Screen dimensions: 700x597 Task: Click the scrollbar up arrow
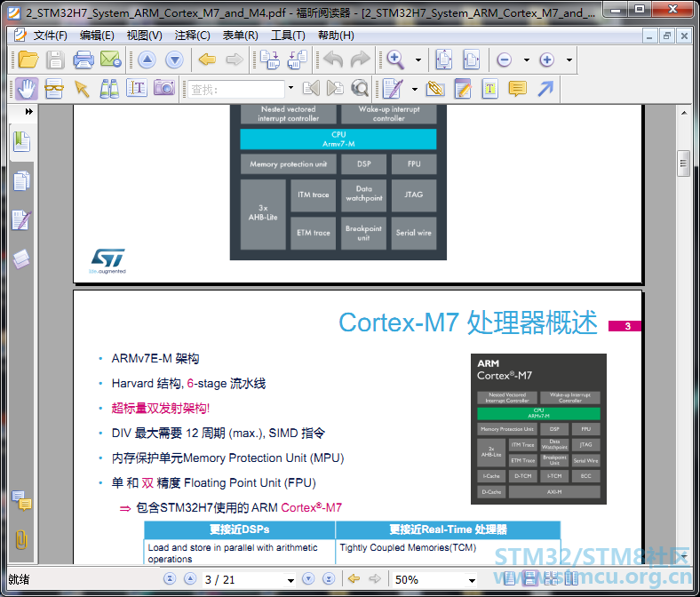point(684,113)
